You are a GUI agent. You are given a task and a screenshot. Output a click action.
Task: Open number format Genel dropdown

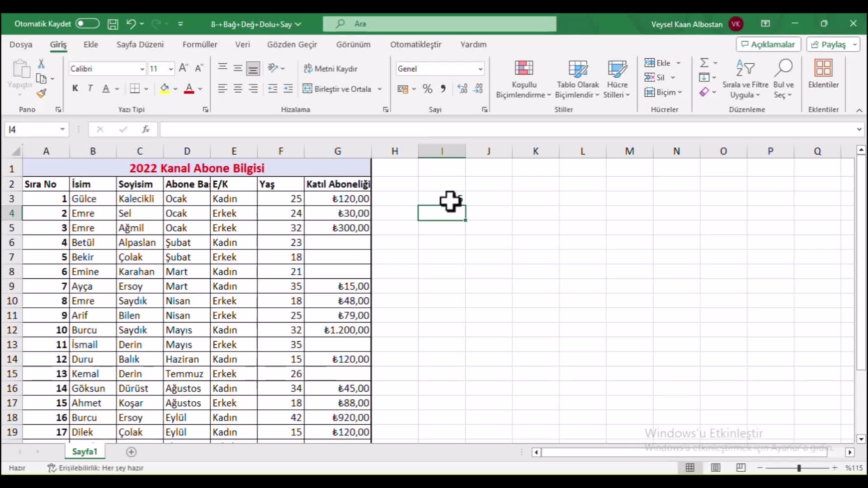click(x=480, y=69)
